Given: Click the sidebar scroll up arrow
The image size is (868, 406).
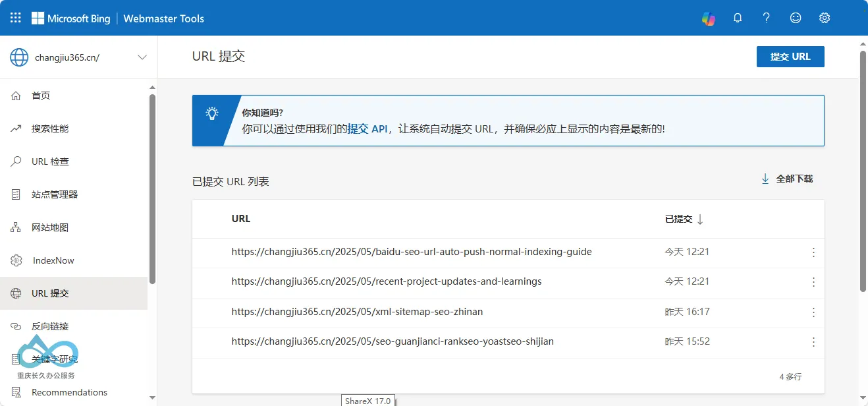Looking at the screenshot, I should tap(152, 88).
